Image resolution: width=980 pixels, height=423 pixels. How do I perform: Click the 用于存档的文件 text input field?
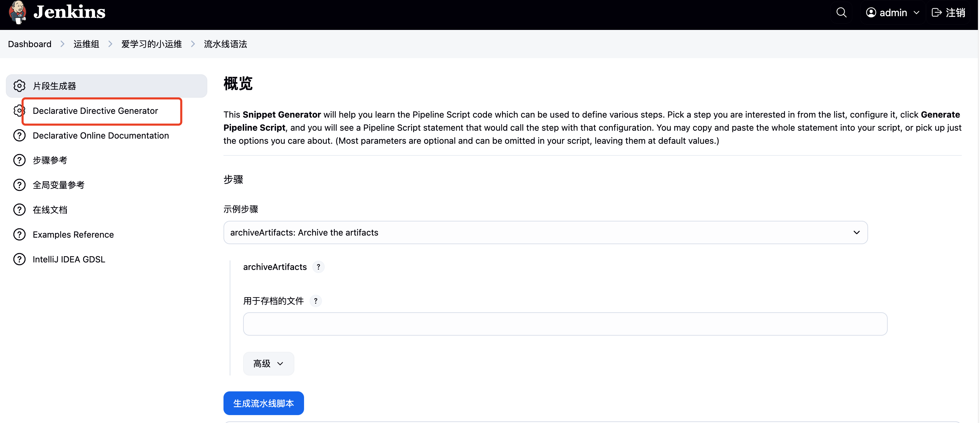565,324
